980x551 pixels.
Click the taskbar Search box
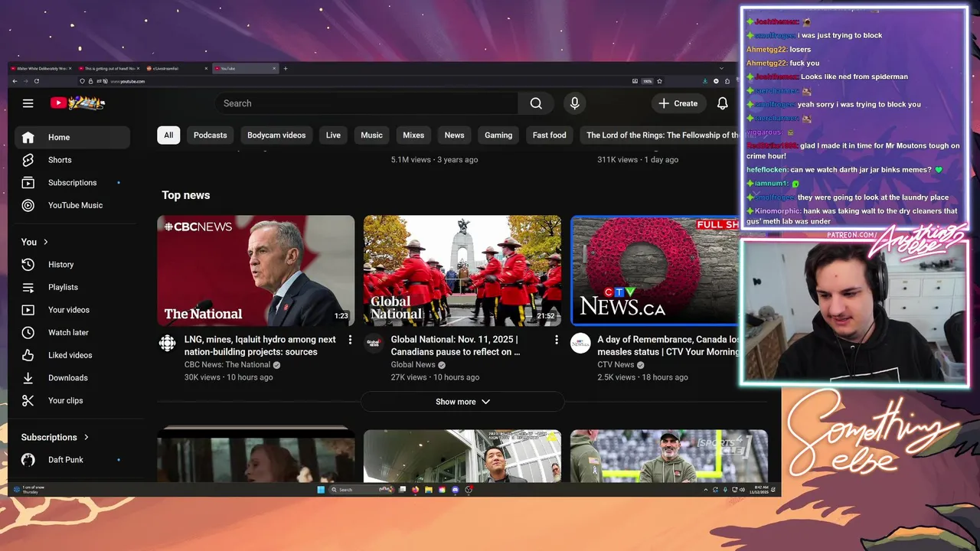[362, 490]
